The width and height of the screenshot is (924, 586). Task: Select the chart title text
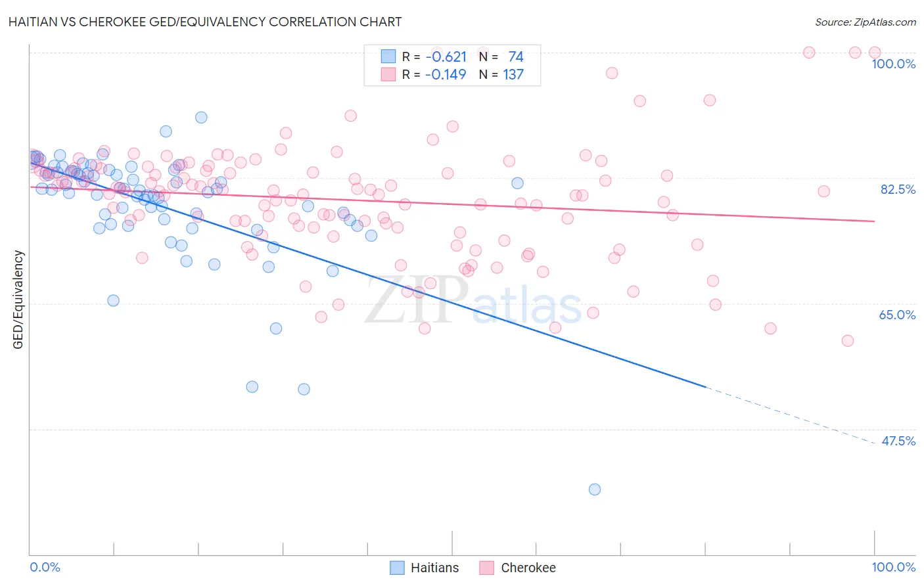[205, 22]
